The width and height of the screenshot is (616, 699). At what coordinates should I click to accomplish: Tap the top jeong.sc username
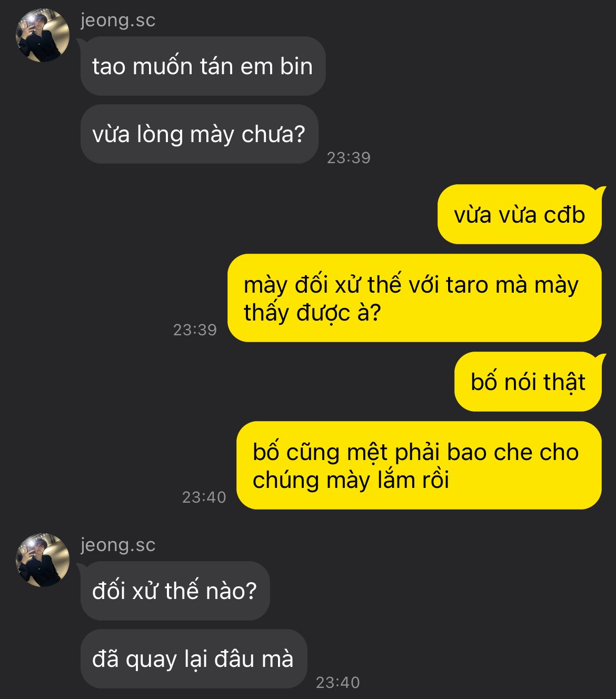point(118,21)
